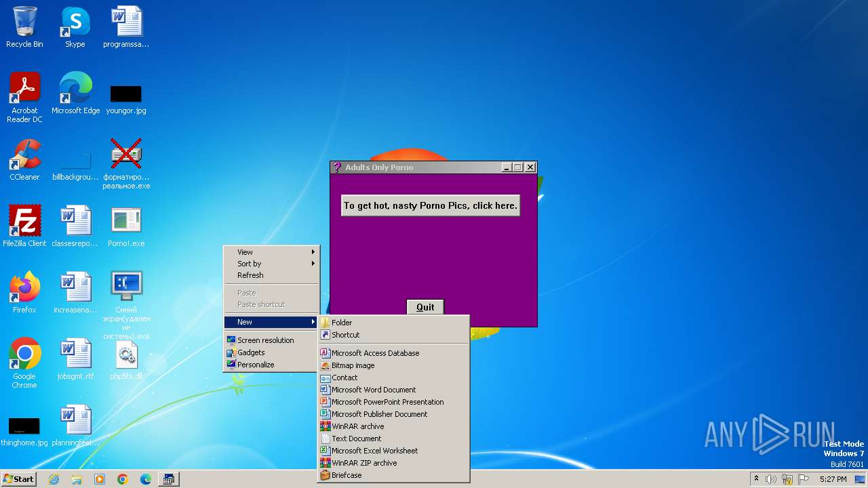
Task: Create new Microsoft PowerPoint Presentation
Action: click(x=393, y=402)
